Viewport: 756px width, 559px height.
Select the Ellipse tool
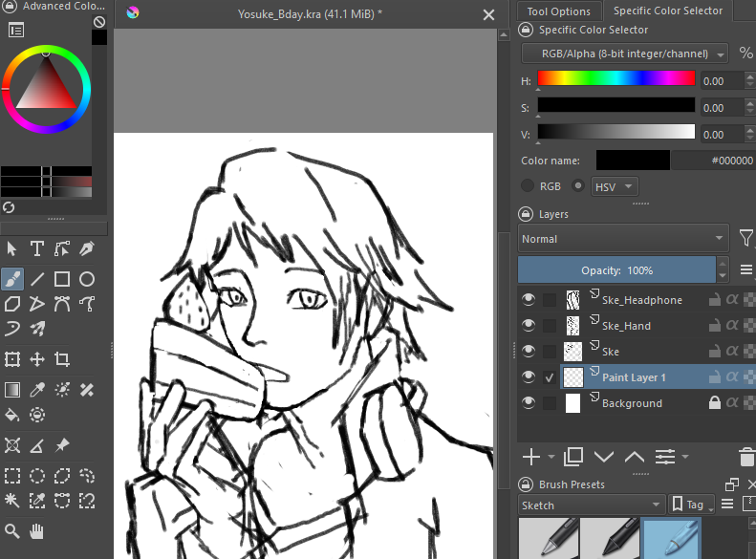pyautogui.click(x=87, y=279)
